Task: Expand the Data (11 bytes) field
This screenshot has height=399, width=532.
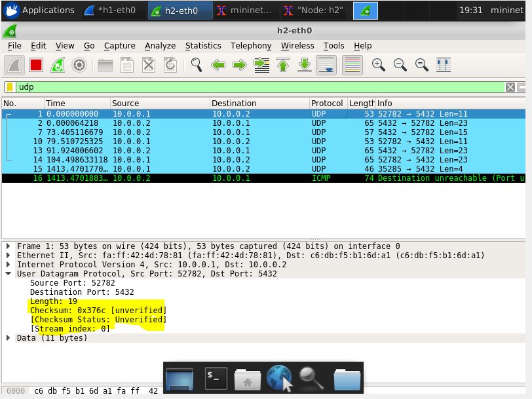Action: [9, 338]
